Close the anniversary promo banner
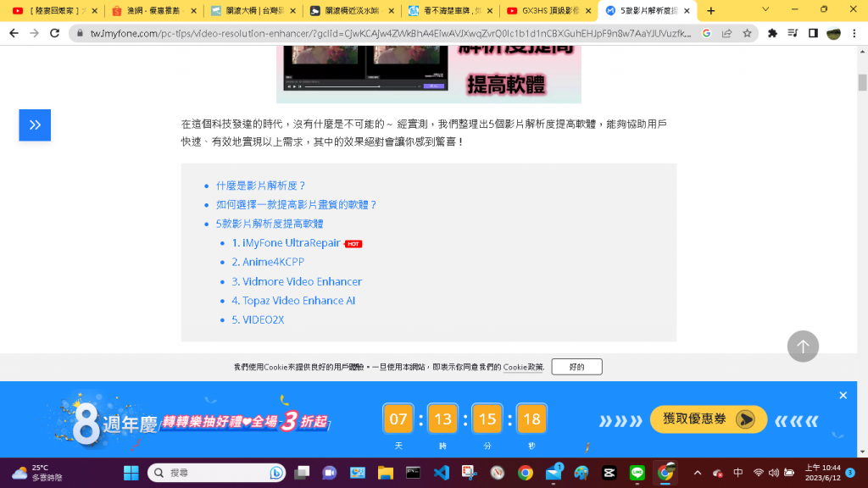Viewport: 868px width, 488px height. [x=843, y=395]
